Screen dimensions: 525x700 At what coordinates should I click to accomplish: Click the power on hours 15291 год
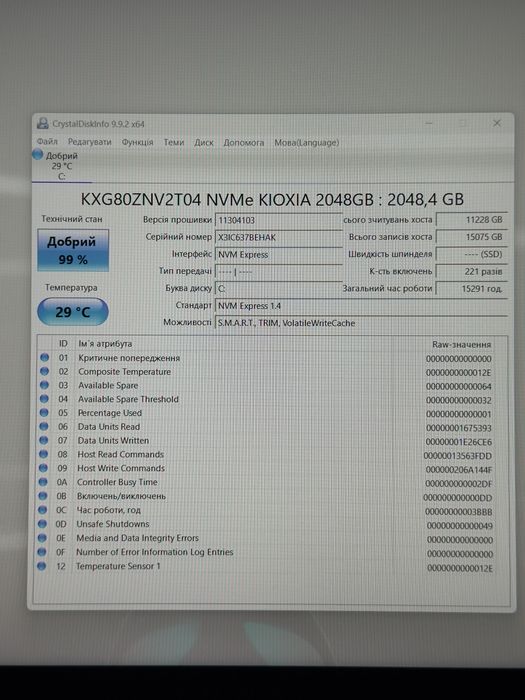pos(471,289)
